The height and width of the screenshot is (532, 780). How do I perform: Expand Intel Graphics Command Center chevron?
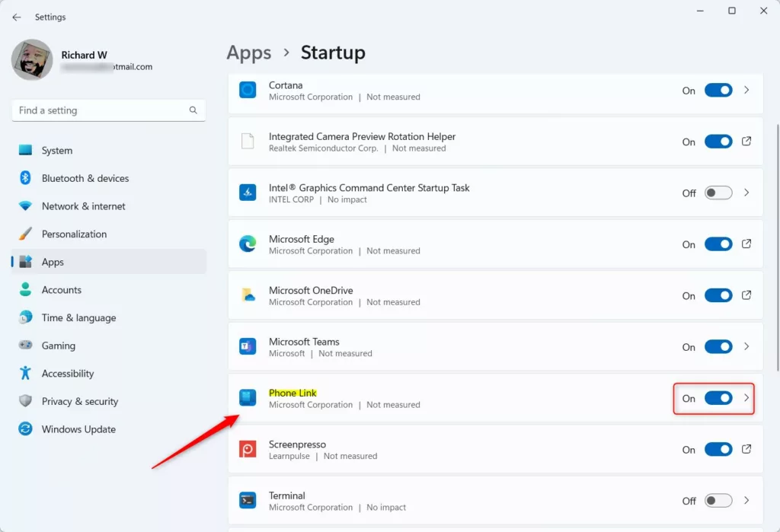click(746, 193)
